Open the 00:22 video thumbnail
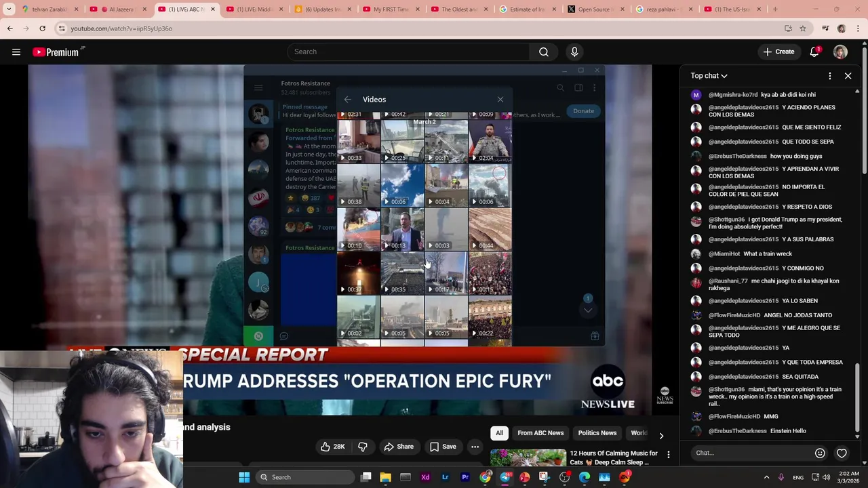Screen dimensions: 868x488 [490, 317]
